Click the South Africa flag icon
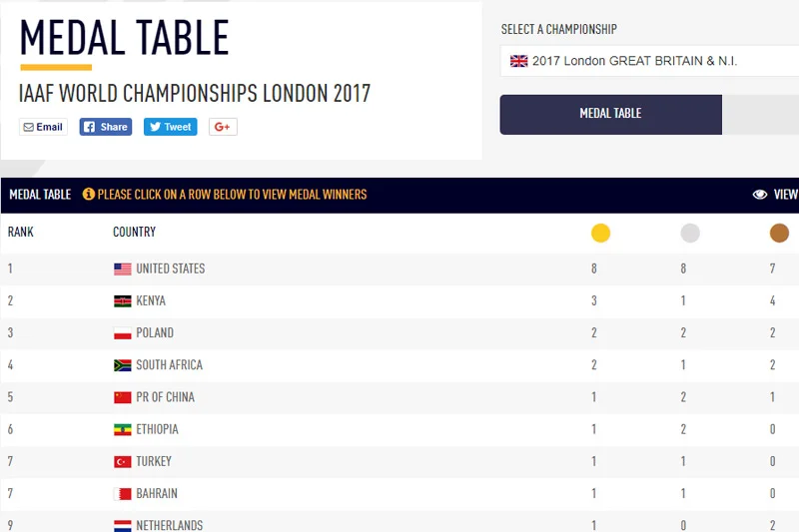The width and height of the screenshot is (799, 532). [122, 365]
